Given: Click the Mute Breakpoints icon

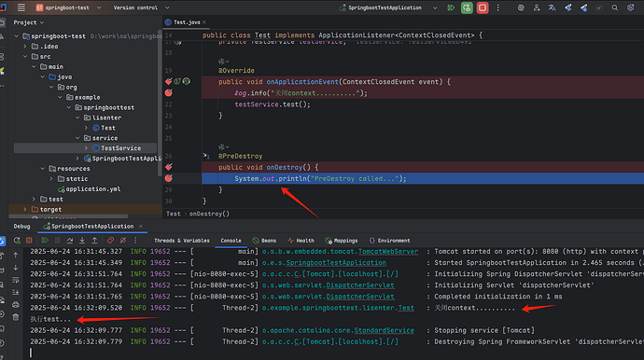Looking at the screenshot, I should [123, 240].
